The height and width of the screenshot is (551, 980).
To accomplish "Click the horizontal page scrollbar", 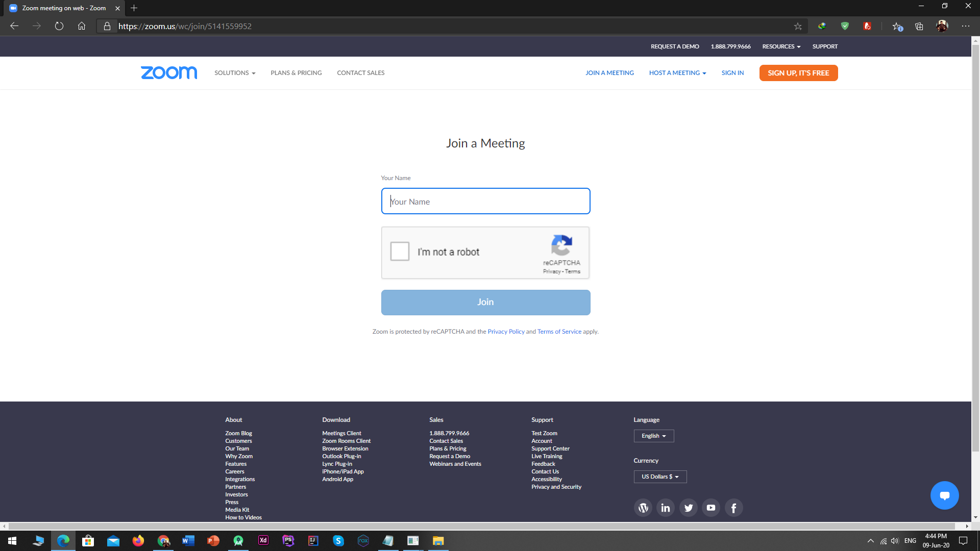I will (482, 526).
